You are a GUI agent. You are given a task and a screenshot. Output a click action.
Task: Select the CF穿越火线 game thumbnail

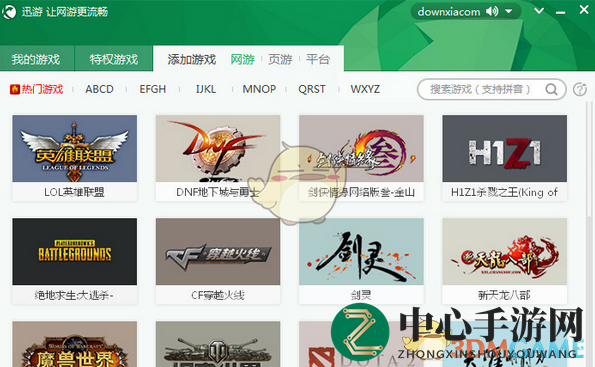click(218, 251)
